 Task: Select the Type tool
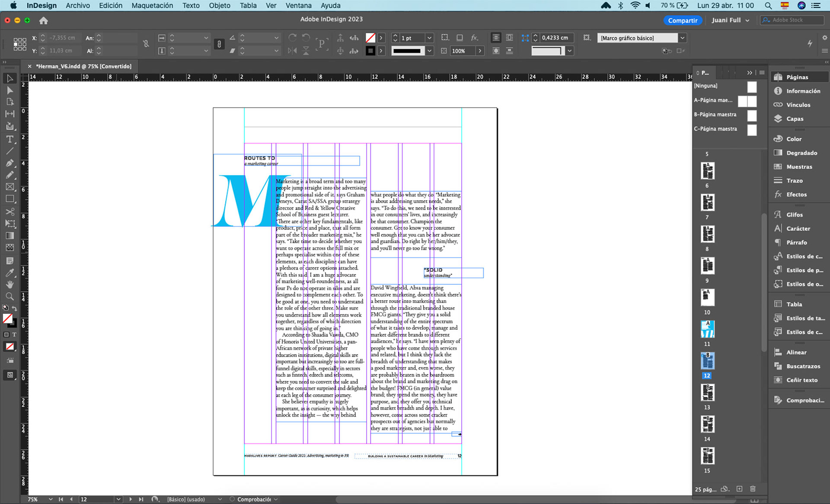click(10, 139)
